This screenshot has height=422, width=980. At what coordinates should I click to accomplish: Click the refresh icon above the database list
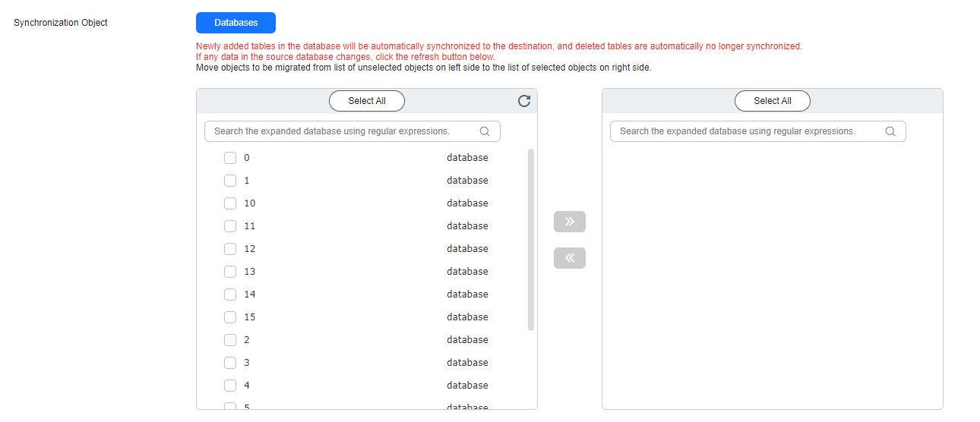pyautogui.click(x=524, y=101)
